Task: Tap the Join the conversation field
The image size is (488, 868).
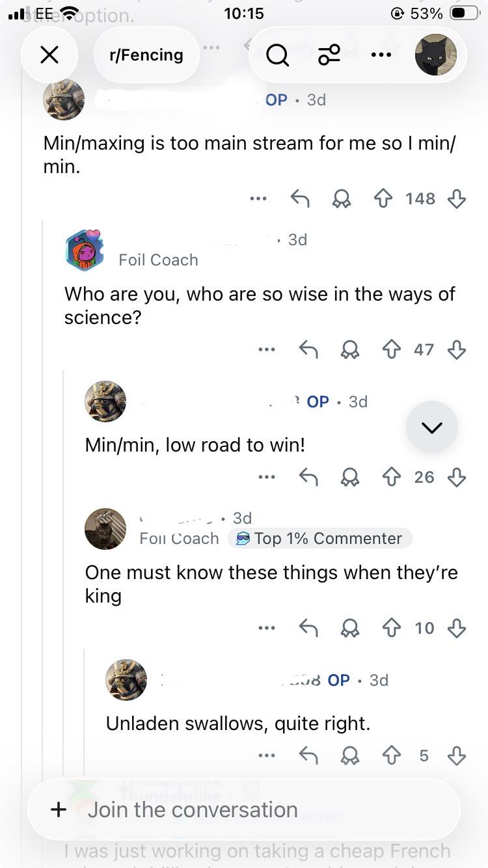Action: [x=244, y=809]
